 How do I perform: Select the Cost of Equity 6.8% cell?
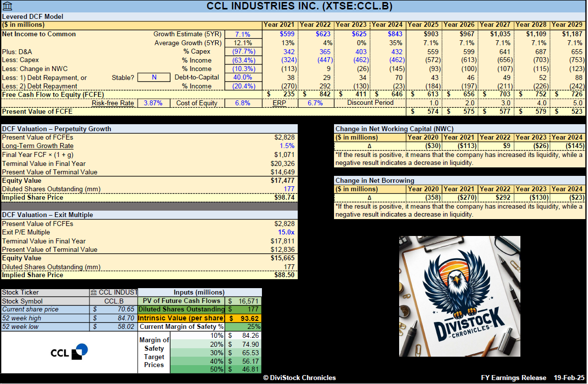pos(243,103)
